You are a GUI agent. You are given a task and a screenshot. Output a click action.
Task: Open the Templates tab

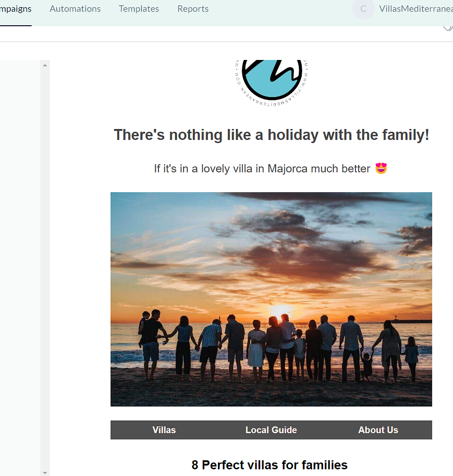[x=138, y=9]
